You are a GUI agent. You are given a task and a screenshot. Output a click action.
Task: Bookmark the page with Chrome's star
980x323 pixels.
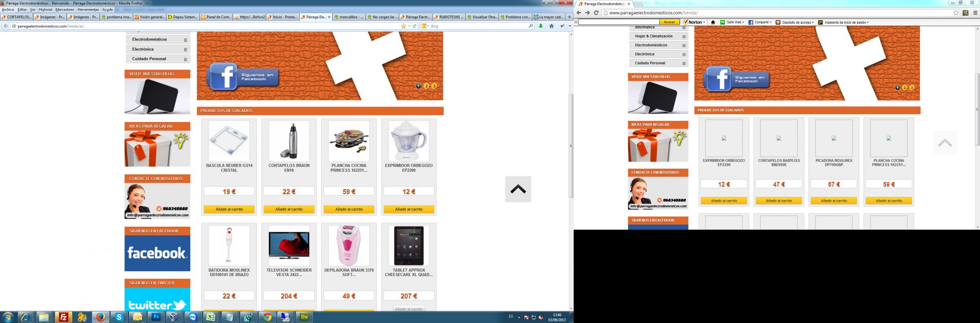click(x=956, y=13)
